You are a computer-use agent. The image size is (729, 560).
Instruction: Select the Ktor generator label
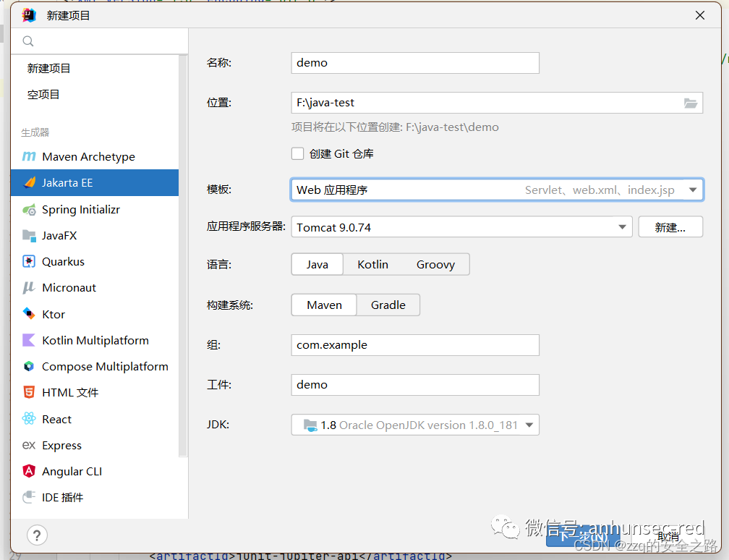click(54, 315)
